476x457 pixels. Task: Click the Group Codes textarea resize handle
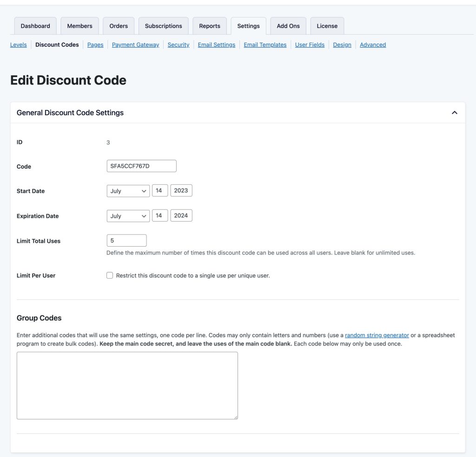[x=236, y=417]
